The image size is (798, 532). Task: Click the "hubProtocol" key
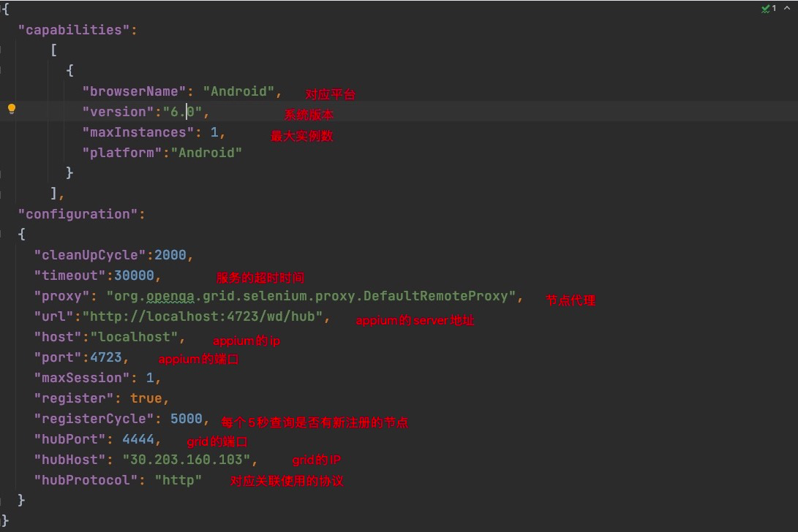pos(86,480)
